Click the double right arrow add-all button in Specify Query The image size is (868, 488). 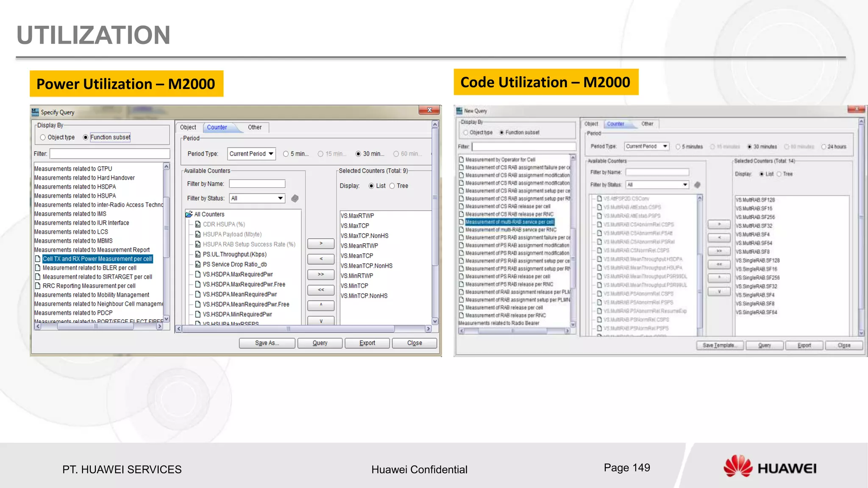point(321,274)
